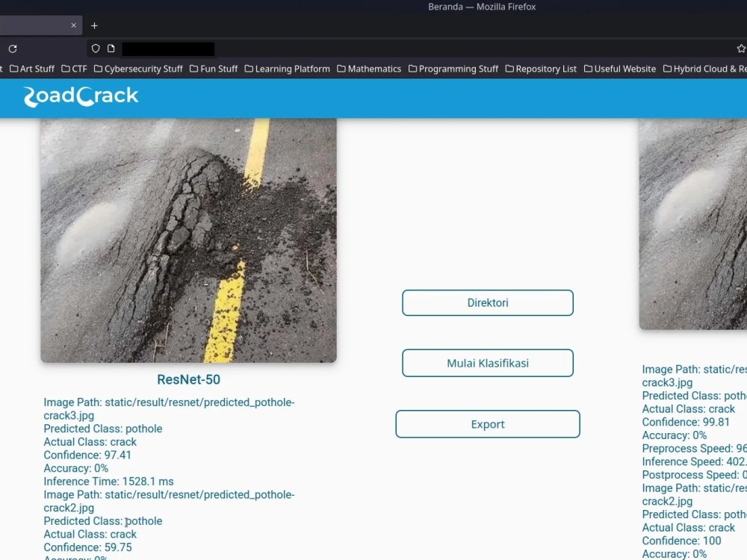Open the Useful Website bookmarks folder
The image size is (747, 560).
click(x=620, y=69)
